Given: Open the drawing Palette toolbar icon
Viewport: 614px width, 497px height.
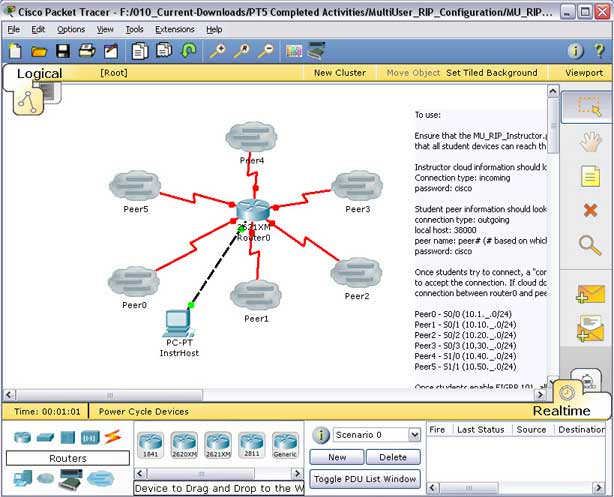Looking at the screenshot, I should [294, 51].
